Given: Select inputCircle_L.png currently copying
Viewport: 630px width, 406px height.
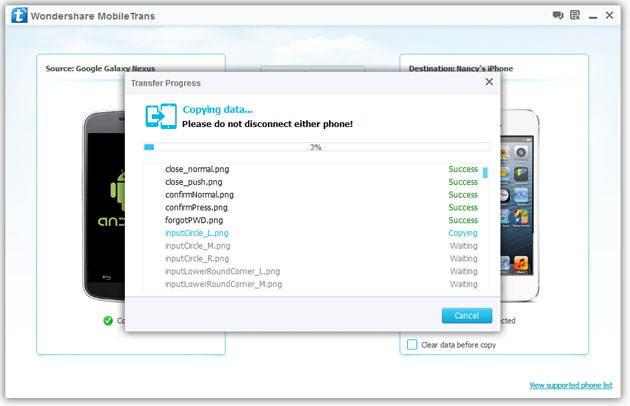Looking at the screenshot, I should click(x=316, y=233).
